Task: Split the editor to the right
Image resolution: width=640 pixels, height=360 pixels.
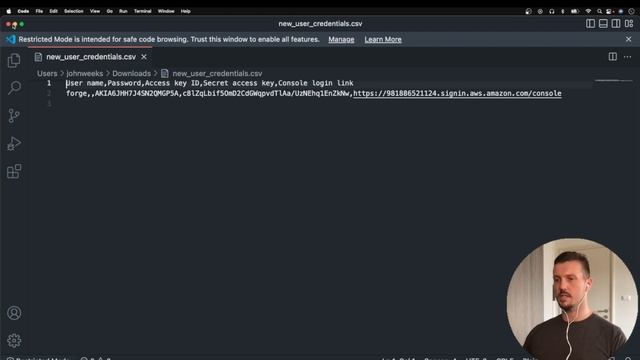Action: [613, 57]
